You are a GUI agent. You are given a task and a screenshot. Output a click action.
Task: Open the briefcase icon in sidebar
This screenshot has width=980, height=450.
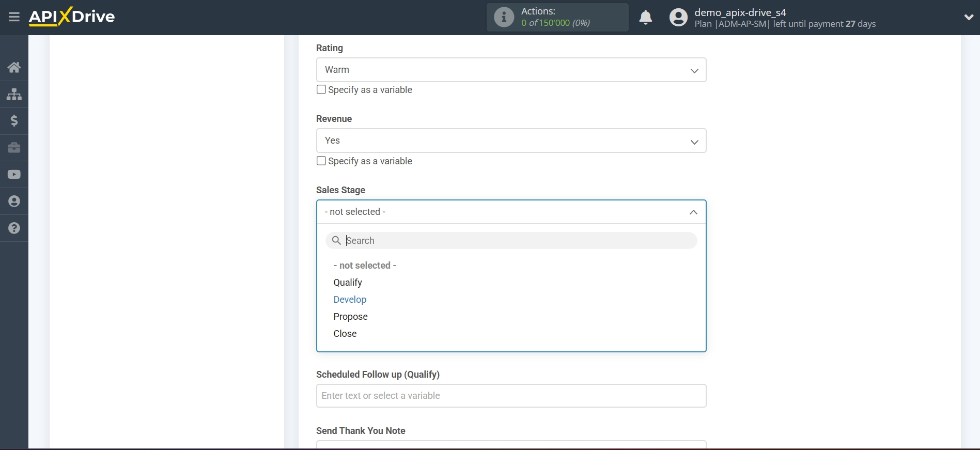point(14,148)
